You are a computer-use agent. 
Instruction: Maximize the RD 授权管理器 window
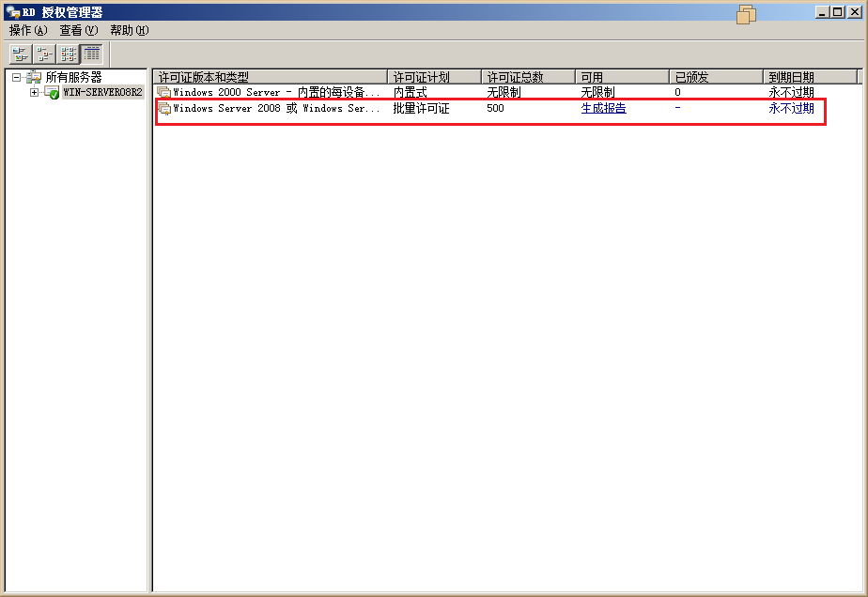tap(838, 12)
